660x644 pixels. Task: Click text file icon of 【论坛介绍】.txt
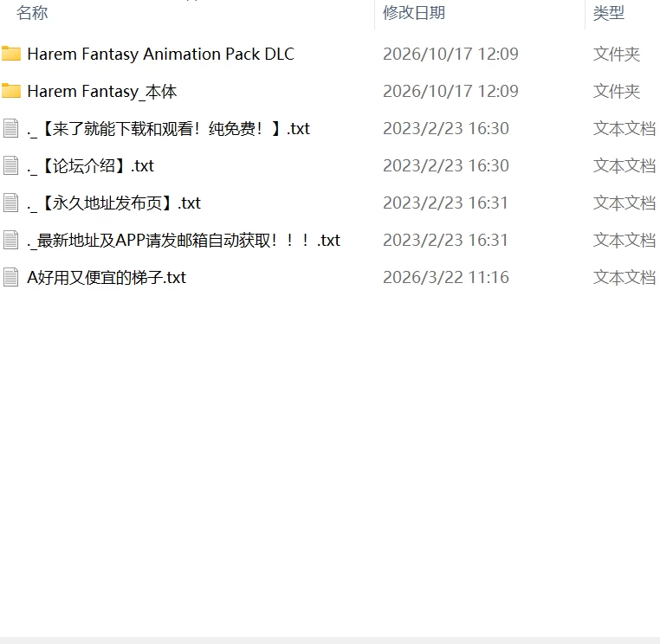[x=11, y=165]
